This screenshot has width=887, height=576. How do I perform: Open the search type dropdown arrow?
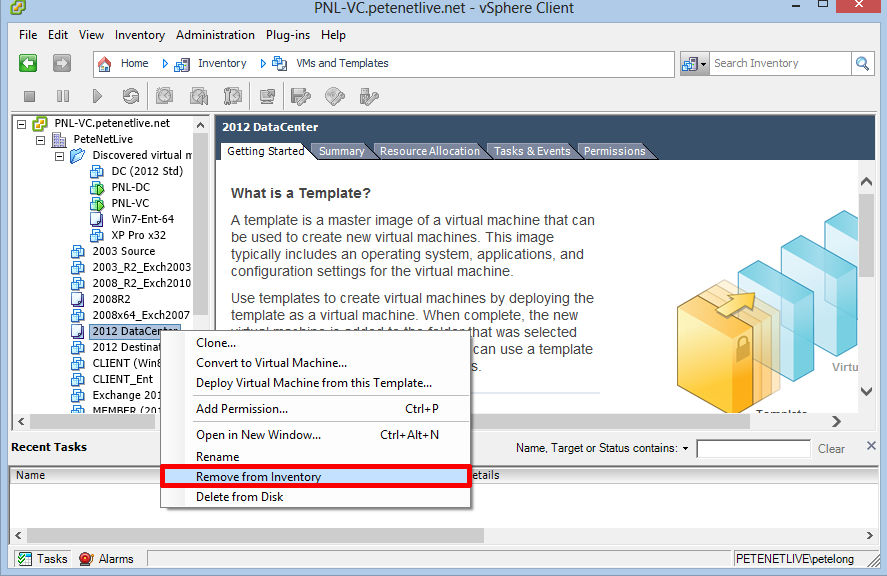703,64
